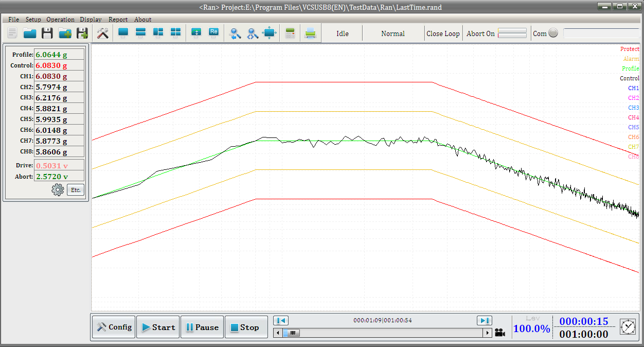Image resolution: width=644 pixels, height=347 pixels.
Task: Click the Etc. button
Action: [76, 190]
